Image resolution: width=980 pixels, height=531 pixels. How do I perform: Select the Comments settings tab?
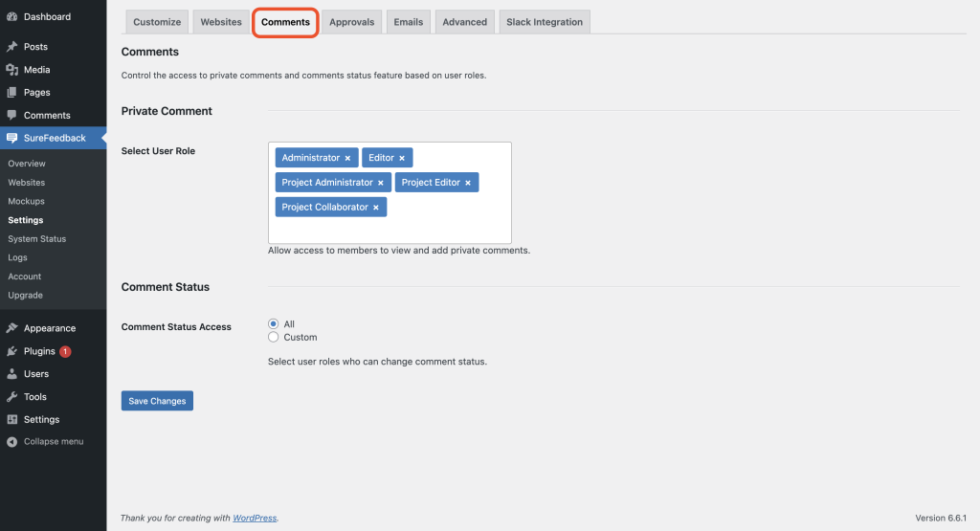285,22
